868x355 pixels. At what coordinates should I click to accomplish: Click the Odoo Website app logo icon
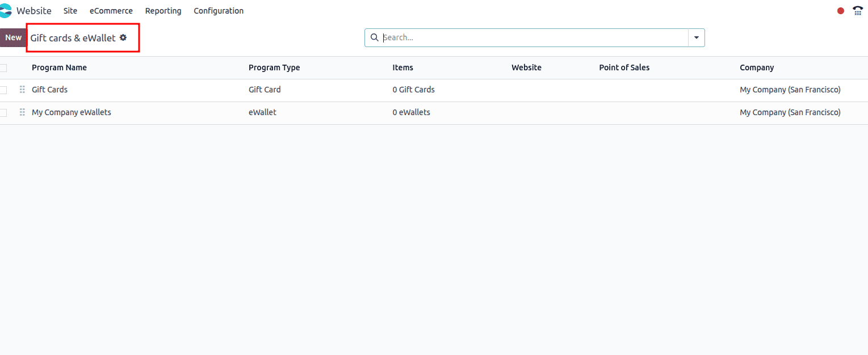(6, 11)
